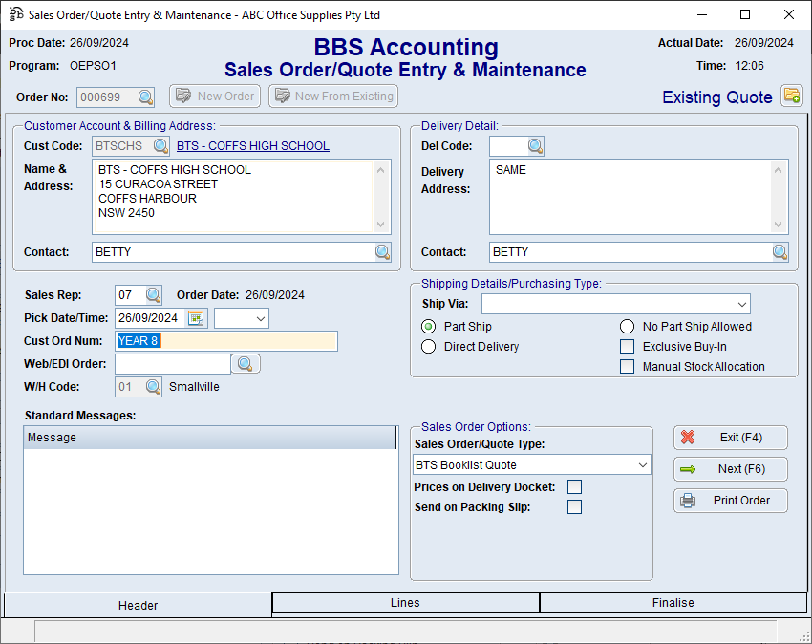The height and width of the screenshot is (644, 812).
Task: Click the Web/EDI Order search icon
Action: coord(246,364)
